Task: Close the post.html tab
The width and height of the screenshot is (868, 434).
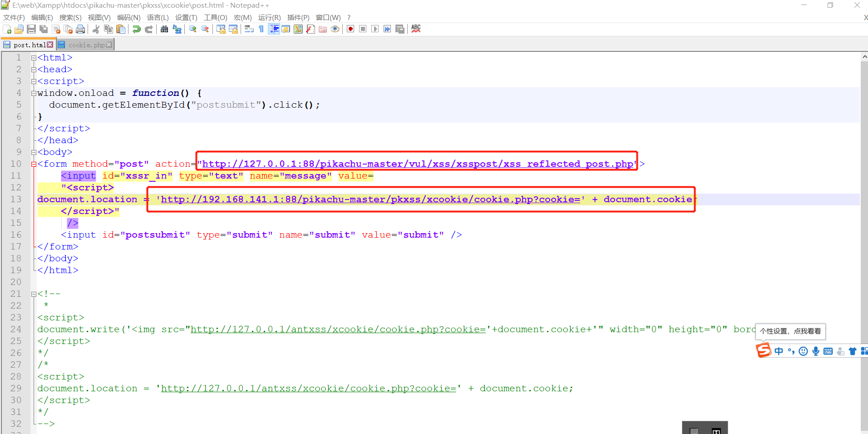Action: pyautogui.click(x=50, y=45)
